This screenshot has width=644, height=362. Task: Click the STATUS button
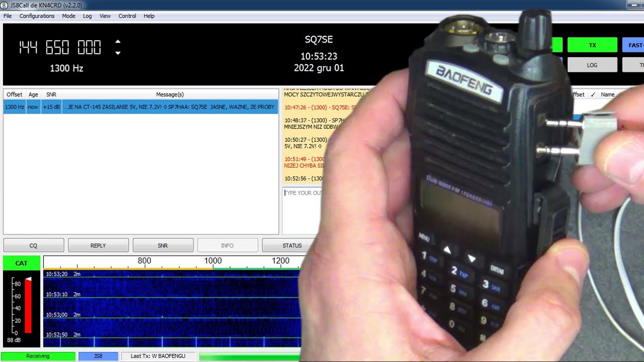[292, 245]
